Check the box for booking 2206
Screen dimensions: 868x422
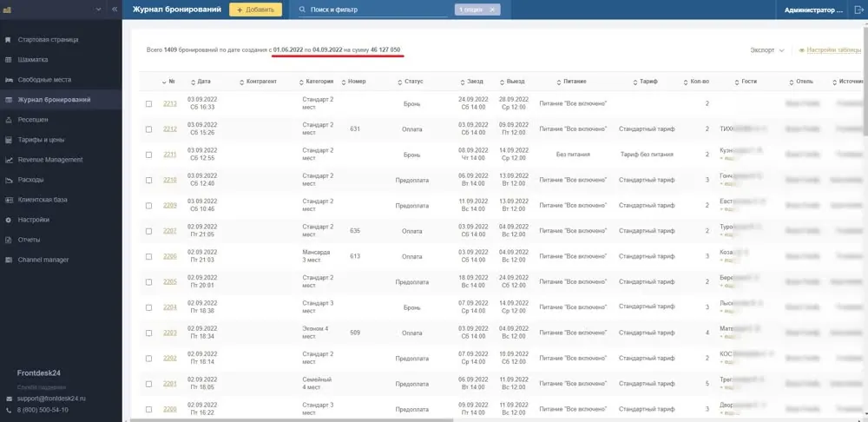[149, 256]
